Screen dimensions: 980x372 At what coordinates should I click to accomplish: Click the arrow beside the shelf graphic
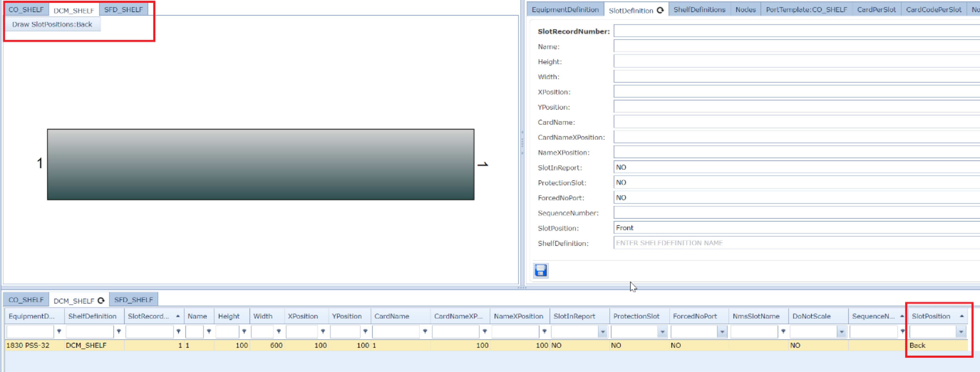pos(482,164)
